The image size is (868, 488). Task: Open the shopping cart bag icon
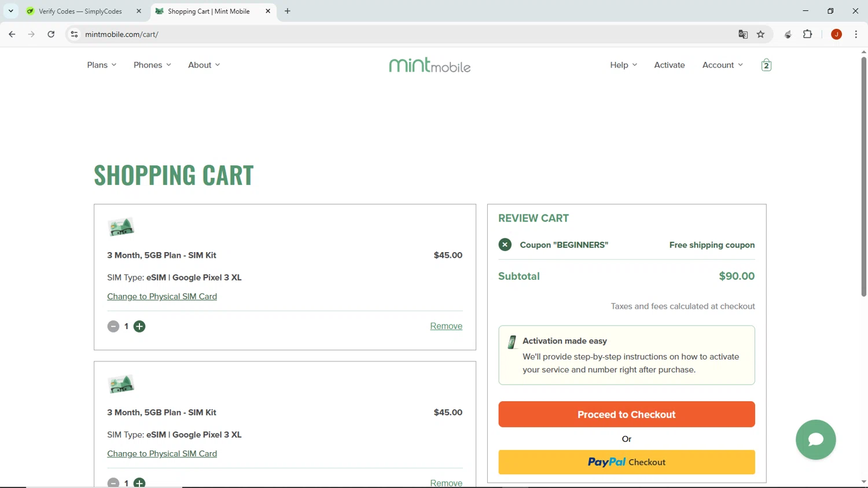tap(766, 65)
